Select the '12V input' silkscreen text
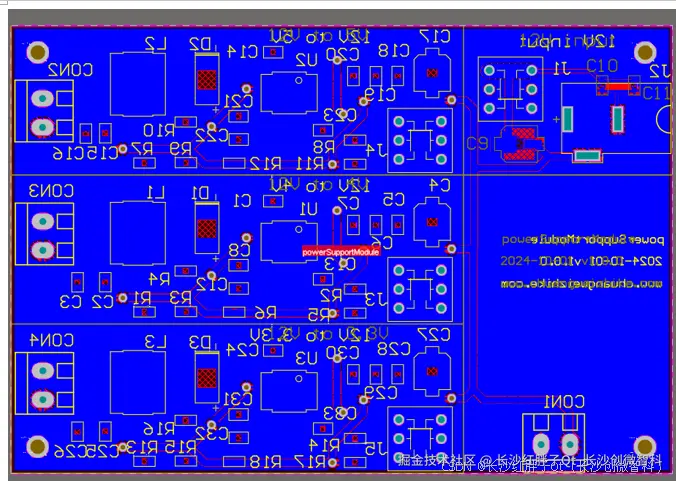This screenshot has height=481, width=676. (567, 41)
